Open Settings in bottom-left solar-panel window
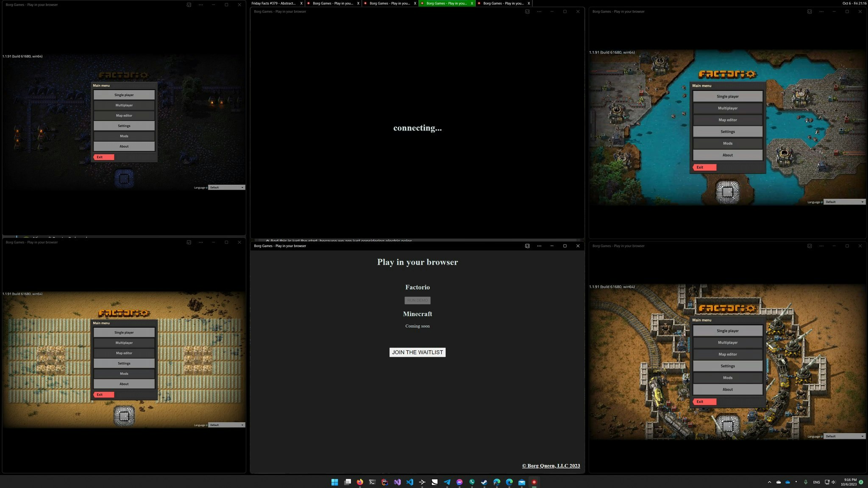868x488 pixels. pos(124,363)
